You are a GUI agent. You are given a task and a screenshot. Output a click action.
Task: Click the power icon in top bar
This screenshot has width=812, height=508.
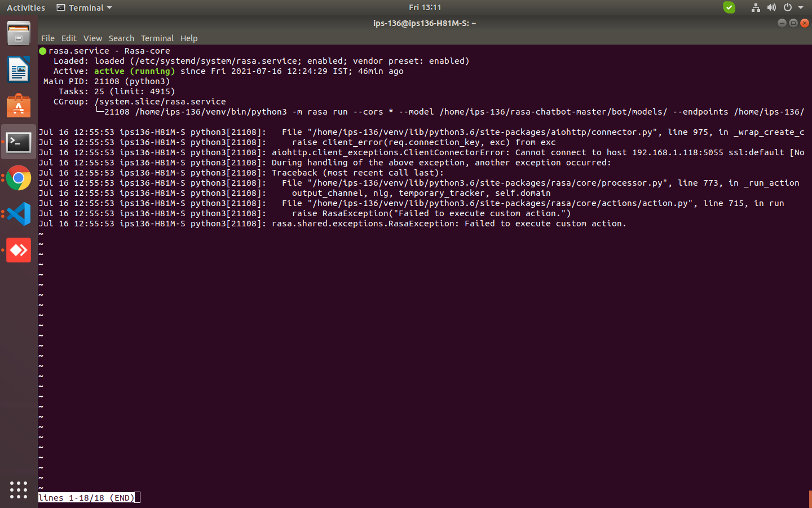click(788, 7)
